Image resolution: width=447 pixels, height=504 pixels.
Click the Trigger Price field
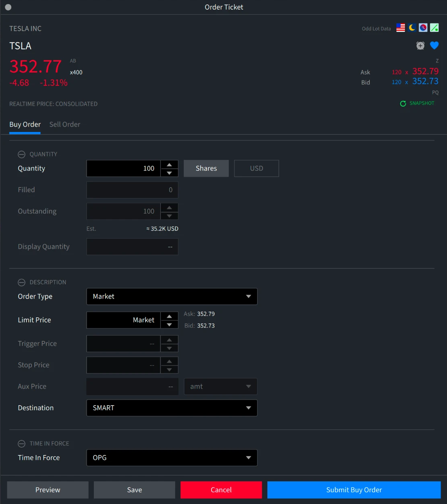click(x=123, y=344)
